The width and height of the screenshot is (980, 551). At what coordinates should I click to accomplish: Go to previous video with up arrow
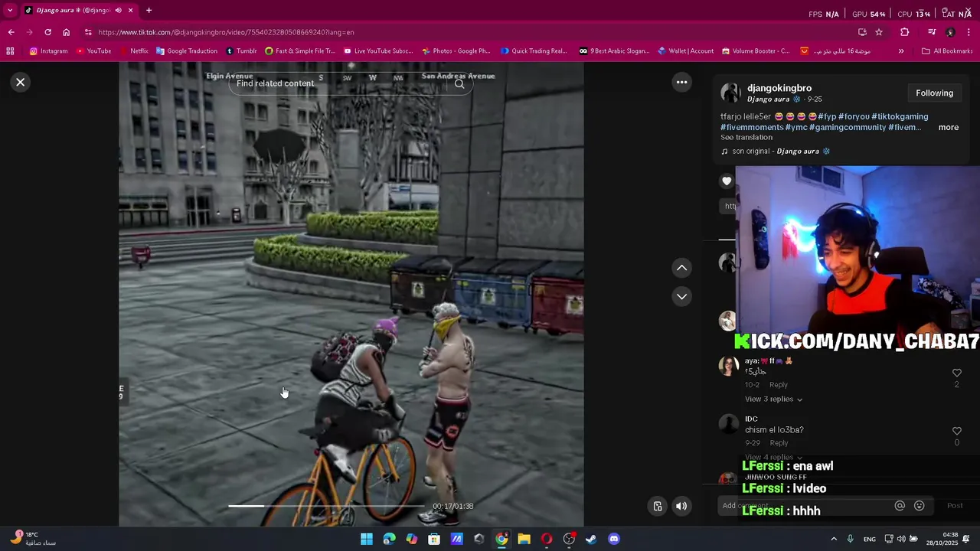tap(681, 268)
